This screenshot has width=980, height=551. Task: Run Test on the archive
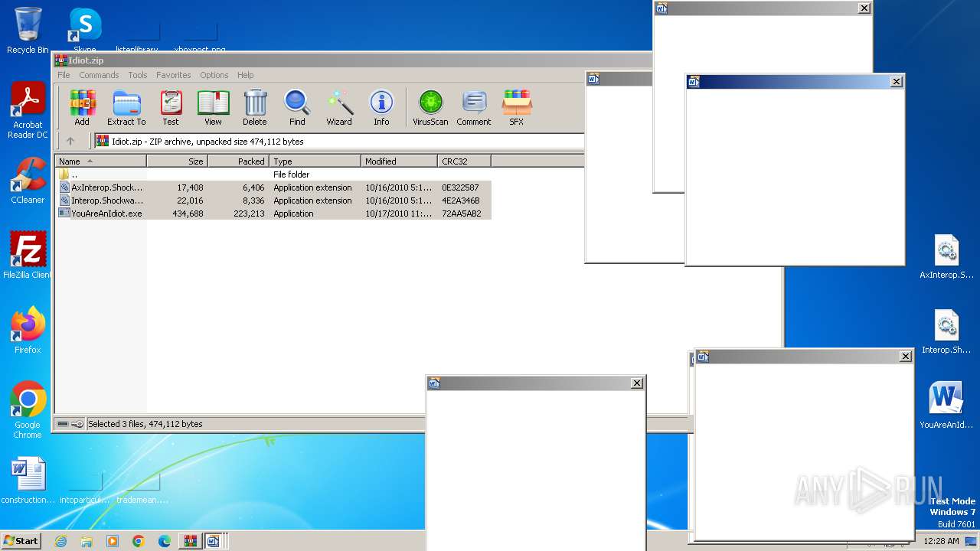coord(171,107)
